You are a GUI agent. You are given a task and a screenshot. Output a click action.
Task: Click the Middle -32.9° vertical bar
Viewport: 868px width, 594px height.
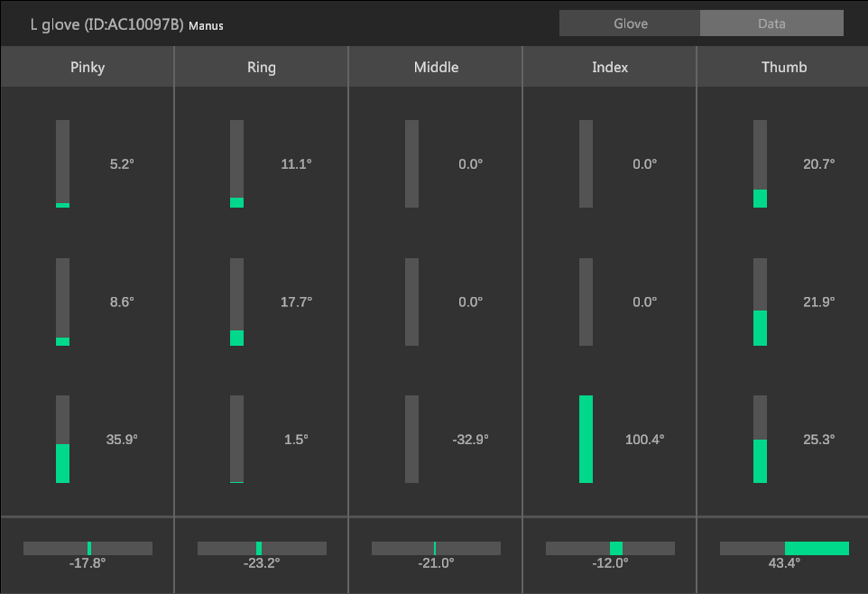(x=411, y=439)
